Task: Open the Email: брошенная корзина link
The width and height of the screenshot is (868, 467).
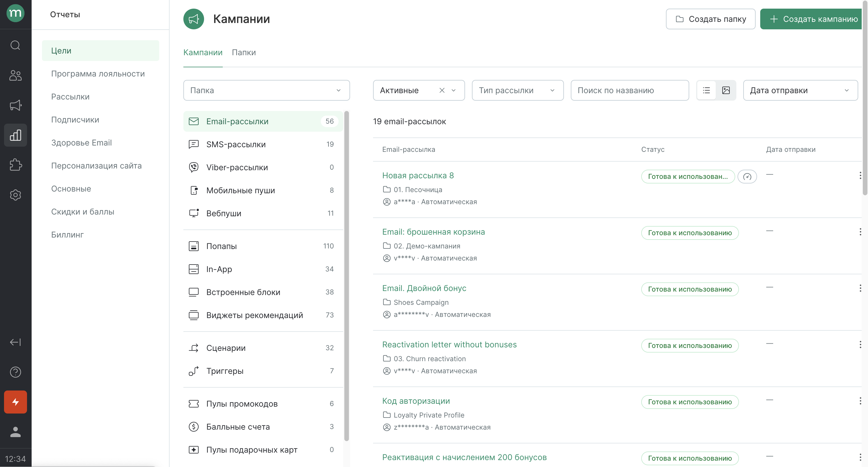Action: pyautogui.click(x=433, y=232)
